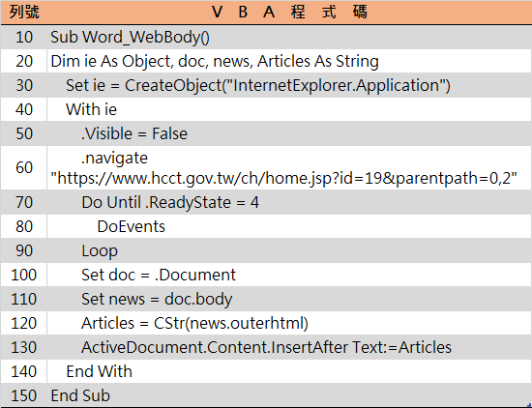The image size is (532, 408).
Task: Click the .navigate statement text
Action: (x=115, y=158)
